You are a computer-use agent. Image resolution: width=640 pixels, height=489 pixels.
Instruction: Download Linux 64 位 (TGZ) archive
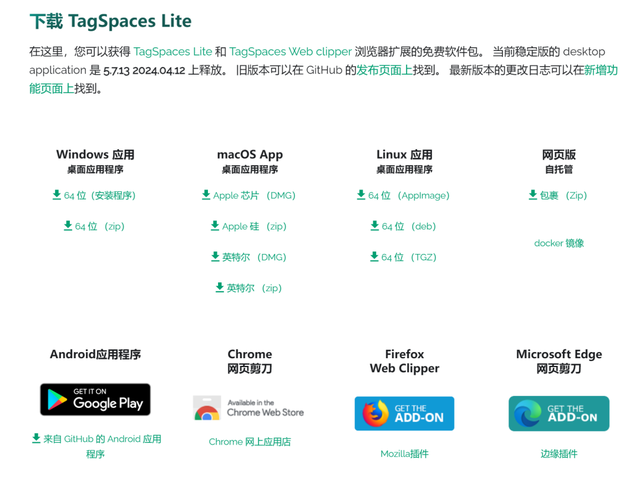tap(403, 257)
